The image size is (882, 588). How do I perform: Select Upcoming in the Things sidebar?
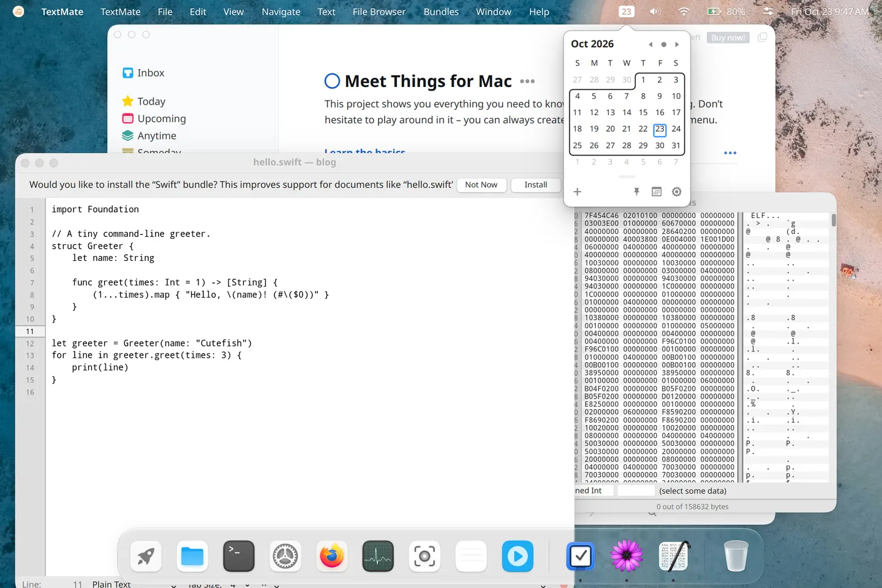click(154, 118)
